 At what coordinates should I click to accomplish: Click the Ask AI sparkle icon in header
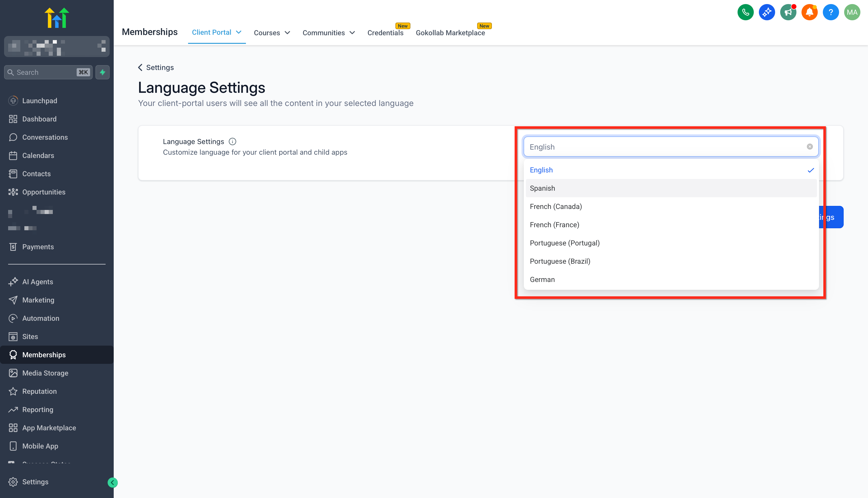pyautogui.click(x=767, y=12)
